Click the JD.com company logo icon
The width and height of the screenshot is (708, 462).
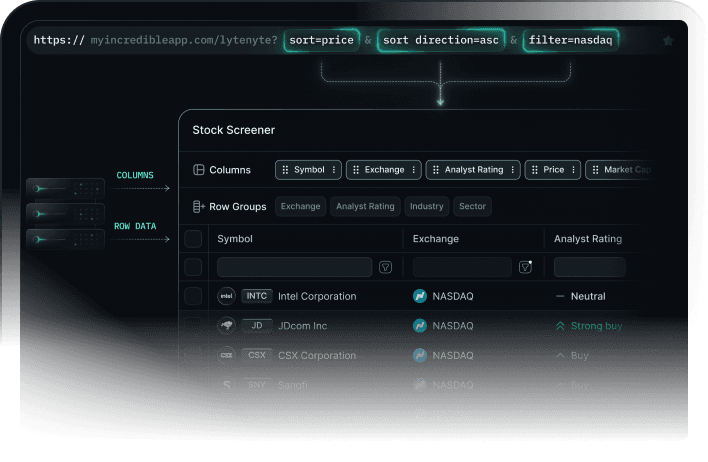(x=226, y=326)
